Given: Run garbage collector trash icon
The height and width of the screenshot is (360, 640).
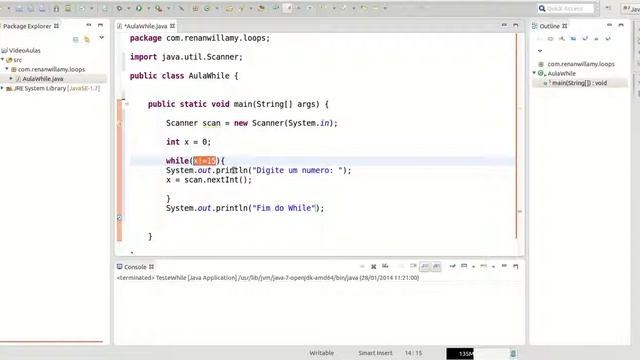Looking at the screenshot, I should [513, 353].
